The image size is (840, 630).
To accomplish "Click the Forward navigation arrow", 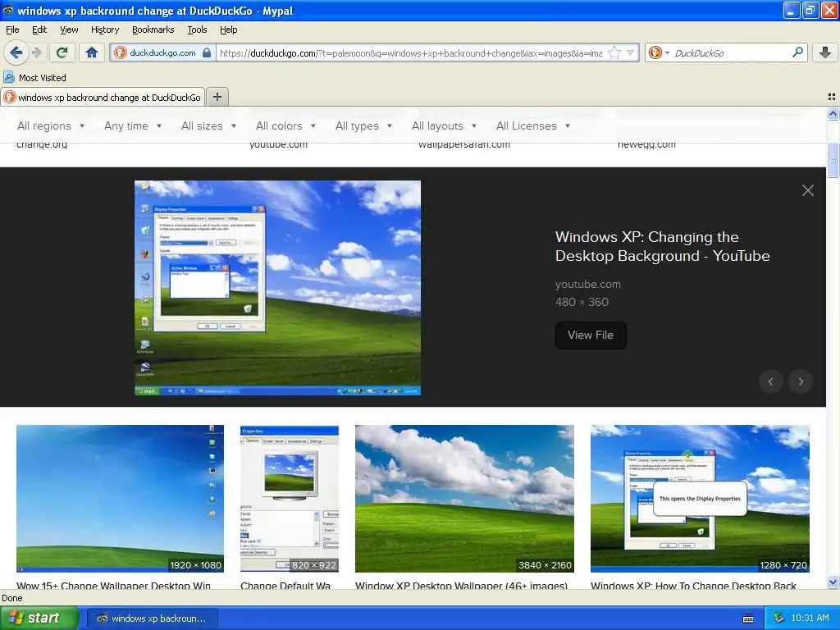I will [x=37, y=52].
